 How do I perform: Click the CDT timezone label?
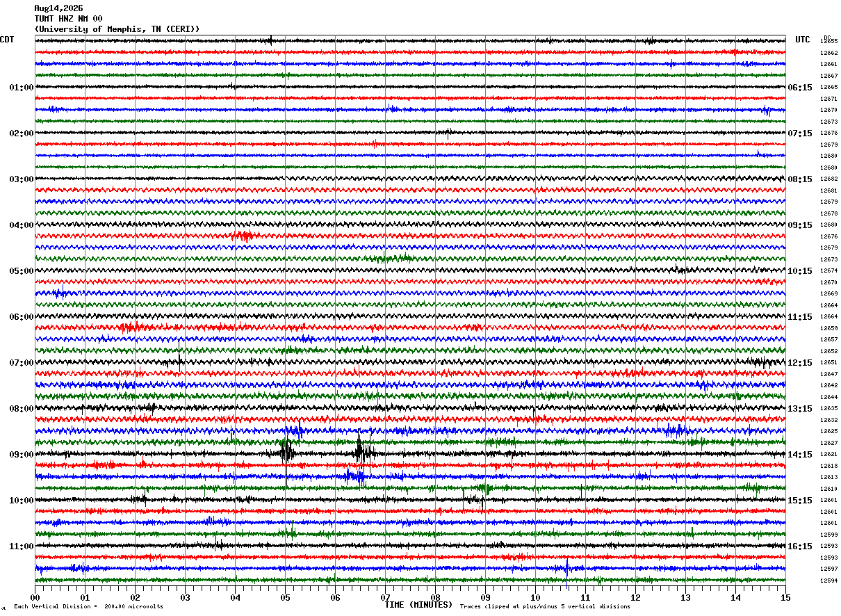(7, 40)
